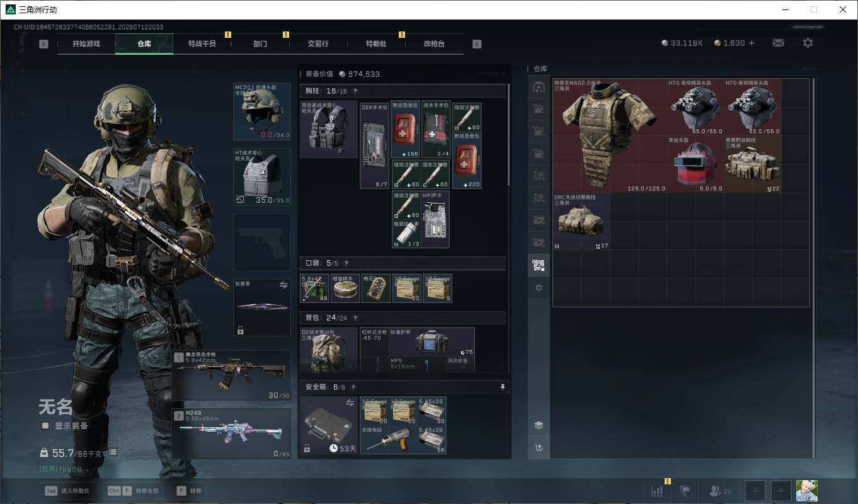Image resolution: width=858 pixels, height=504 pixels.
Task: Add a teammate in the left plus slot
Action: pos(756,491)
